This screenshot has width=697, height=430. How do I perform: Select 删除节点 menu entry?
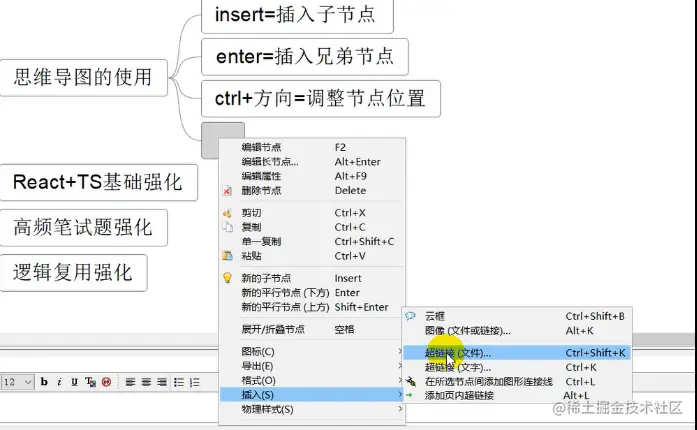pos(312,190)
